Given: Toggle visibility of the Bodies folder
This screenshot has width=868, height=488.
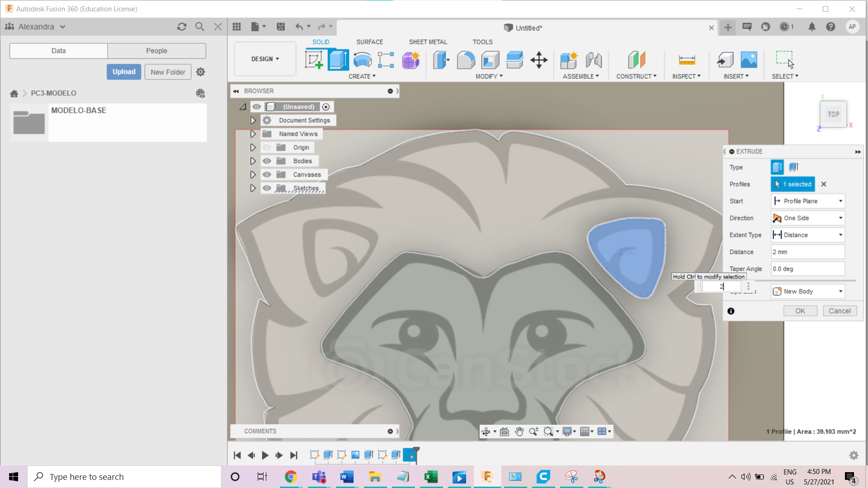Looking at the screenshot, I should [267, 161].
